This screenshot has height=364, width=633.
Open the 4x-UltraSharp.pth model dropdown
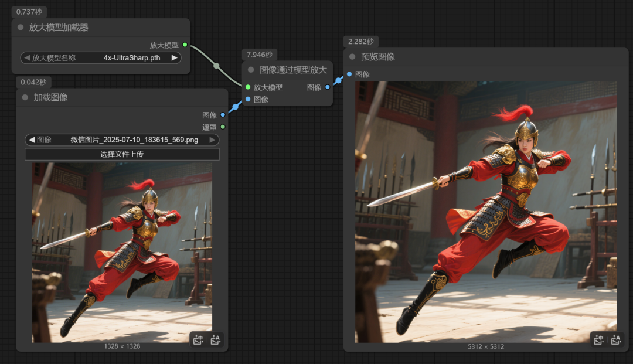pyautogui.click(x=101, y=57)
